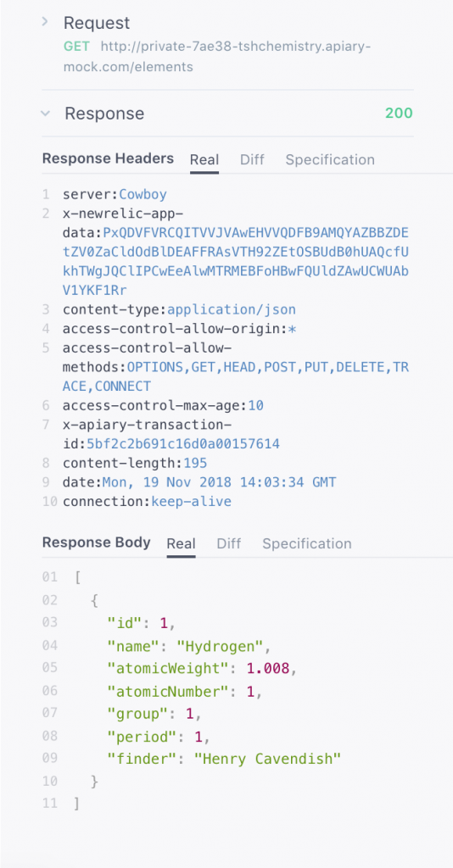
Task: Open Specification tab for Response Body
Action: pos(307,543)
